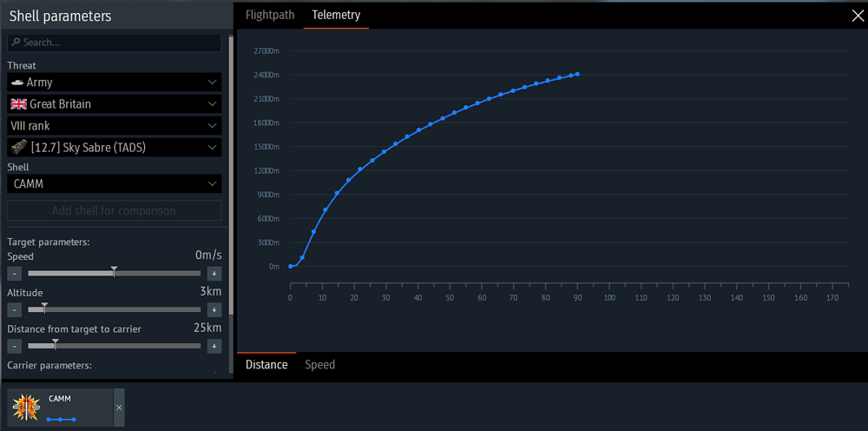Increase target Speed with plus button

(214, 274)
